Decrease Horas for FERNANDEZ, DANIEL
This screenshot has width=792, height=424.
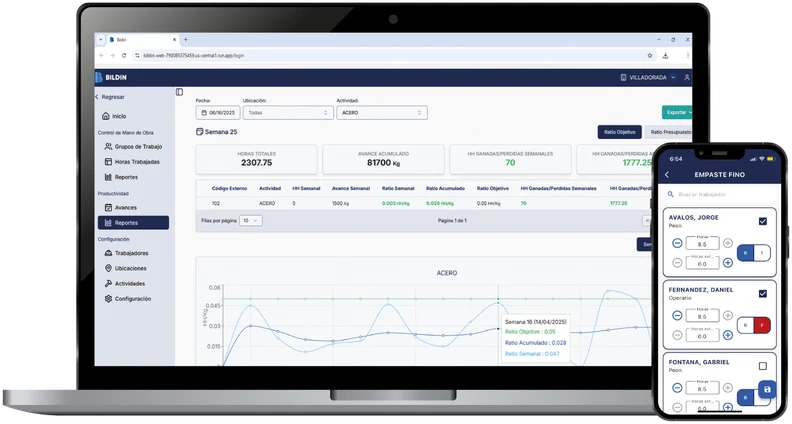click(677, 316)
